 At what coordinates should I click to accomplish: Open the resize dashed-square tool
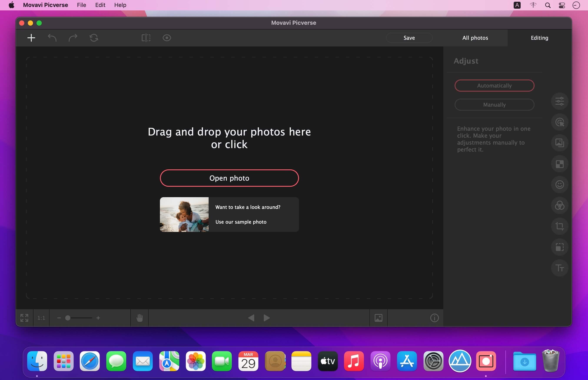pyautogui.click(x=560, y=247)
